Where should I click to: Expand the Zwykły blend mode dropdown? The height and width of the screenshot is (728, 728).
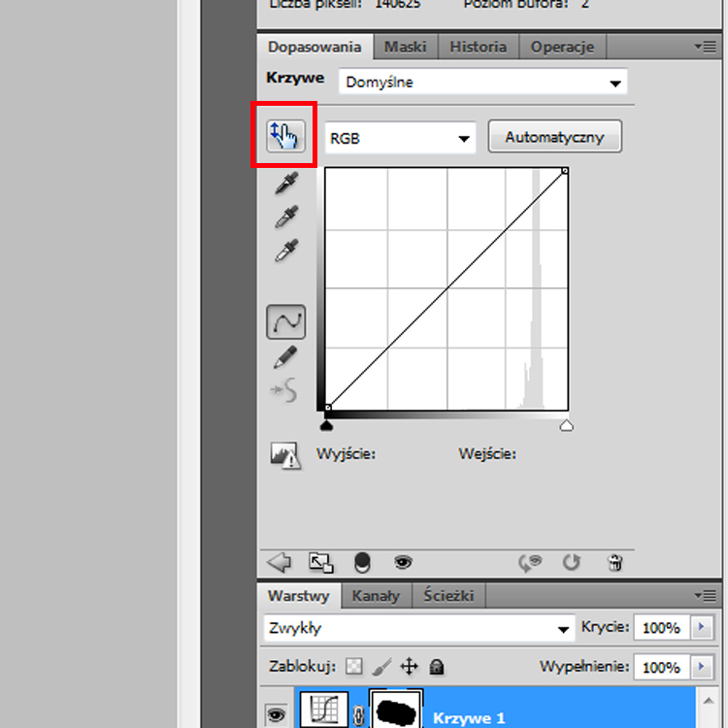pos(419,629)
